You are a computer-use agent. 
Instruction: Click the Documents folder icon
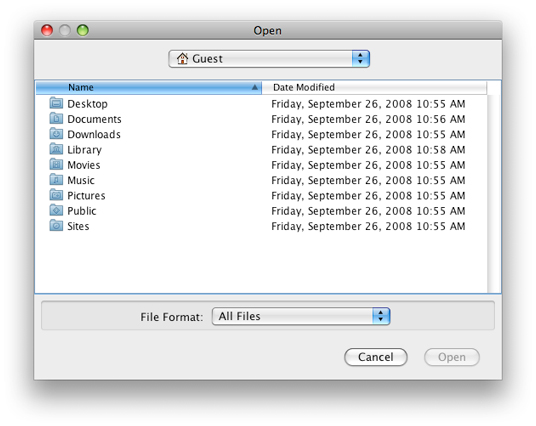point(56,118)
